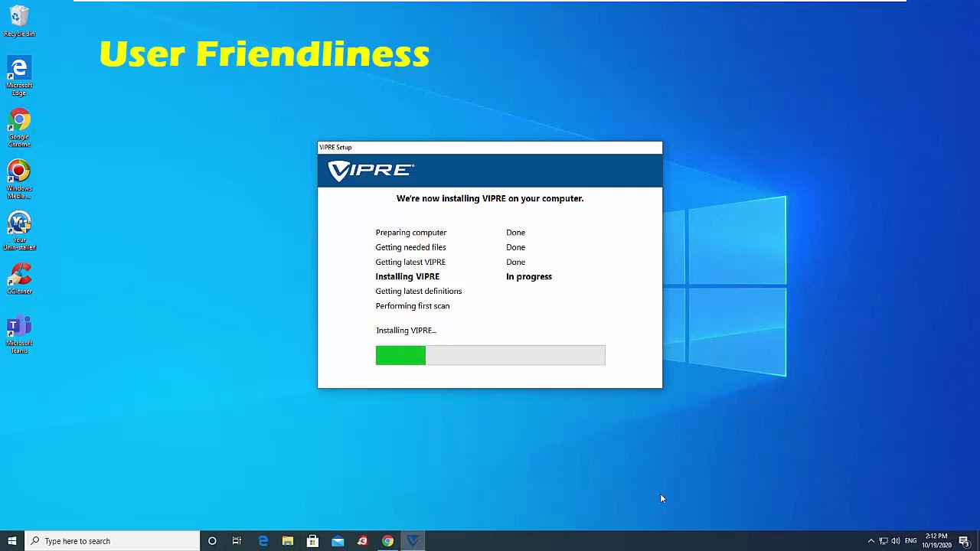
Task: Click the bold 'Installing VIPRE' step
Action: (x=407, y=276)
